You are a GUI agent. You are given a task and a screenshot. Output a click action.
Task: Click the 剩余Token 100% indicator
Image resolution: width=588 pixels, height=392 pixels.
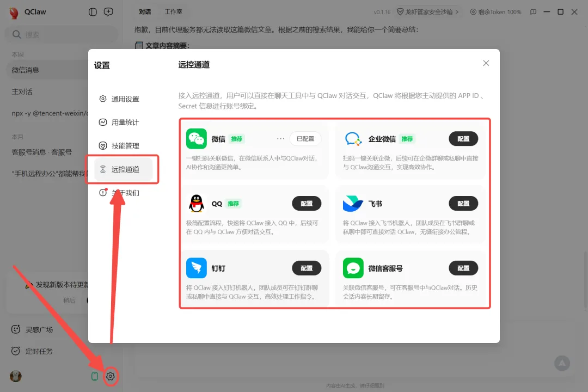(496, 12)
